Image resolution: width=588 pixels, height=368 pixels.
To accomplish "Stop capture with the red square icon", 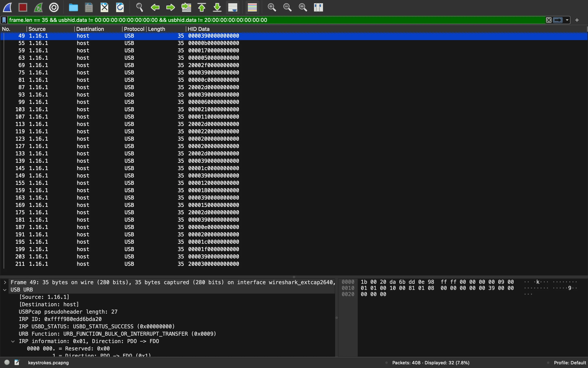I will (x=23, y=7).
